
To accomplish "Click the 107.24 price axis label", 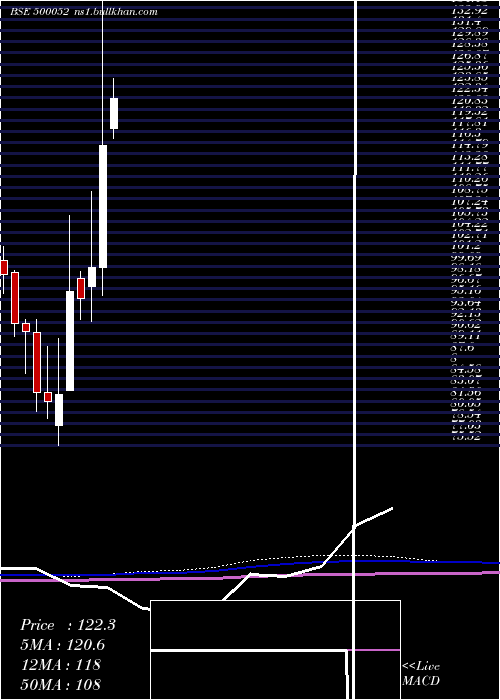I will [x=469, y=202].
